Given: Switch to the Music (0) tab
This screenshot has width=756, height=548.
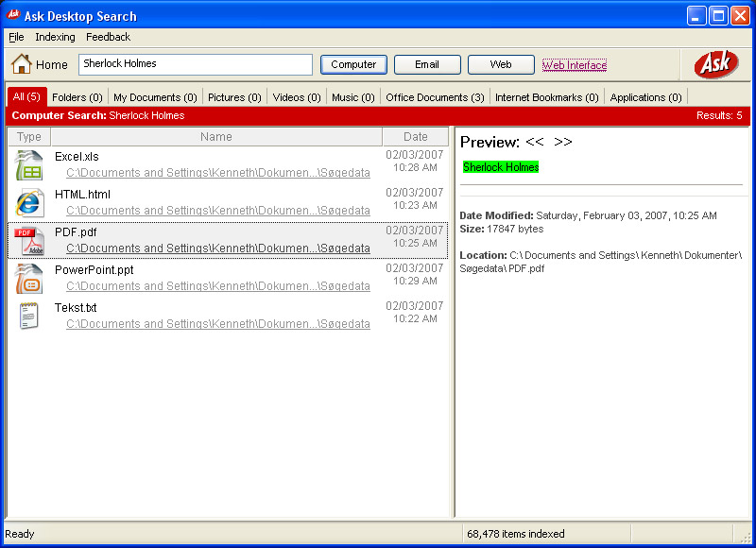Looking at the screenshot, I should coord(352,97).
